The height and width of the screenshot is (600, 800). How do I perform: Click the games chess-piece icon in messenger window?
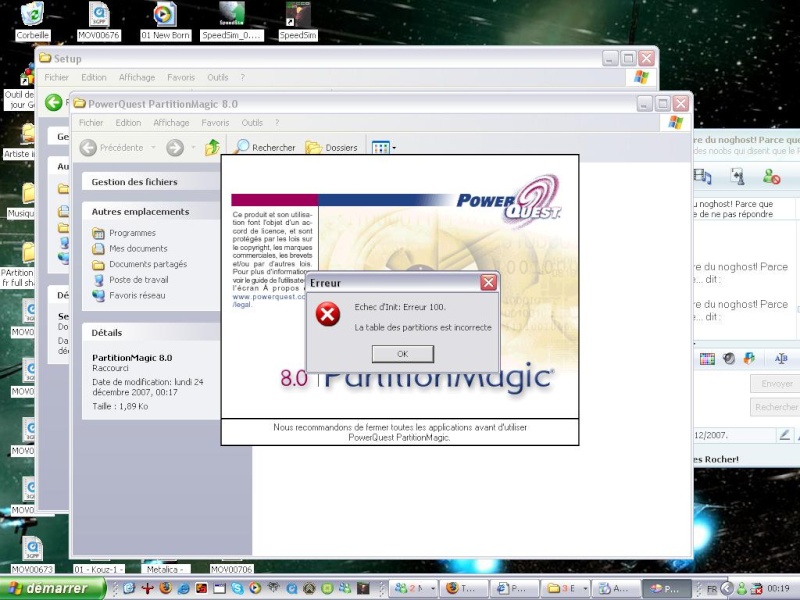click(738, 177)
